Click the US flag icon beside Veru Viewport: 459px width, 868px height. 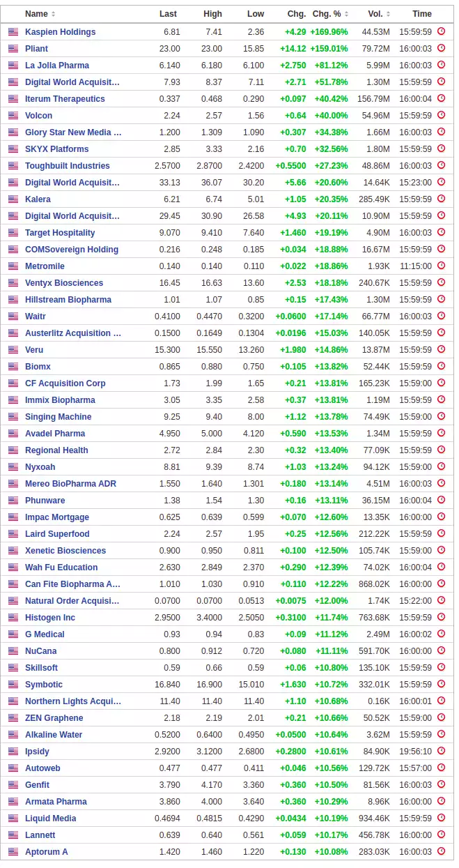click(13, 350)
